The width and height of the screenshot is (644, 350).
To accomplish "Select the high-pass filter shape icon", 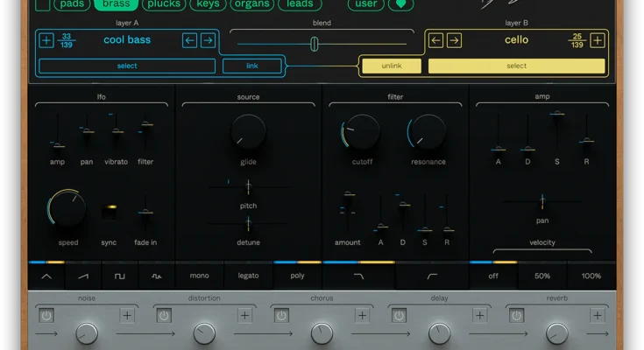I will (431, 276).
